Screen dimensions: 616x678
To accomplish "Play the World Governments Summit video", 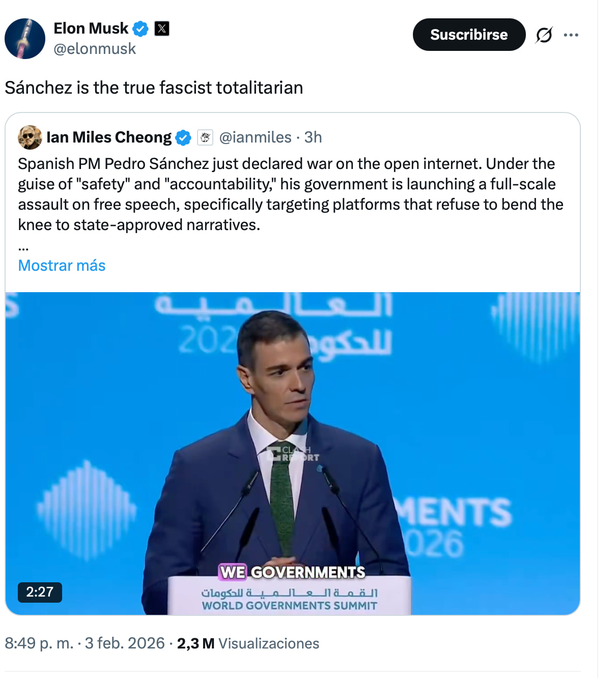I will [x=293, y=453].
